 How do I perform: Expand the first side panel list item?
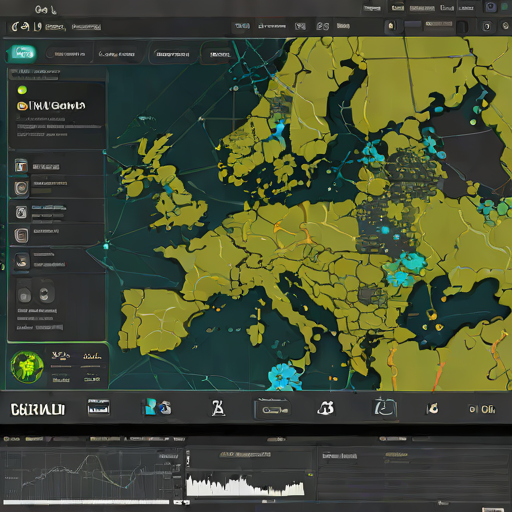coord(57,166)
